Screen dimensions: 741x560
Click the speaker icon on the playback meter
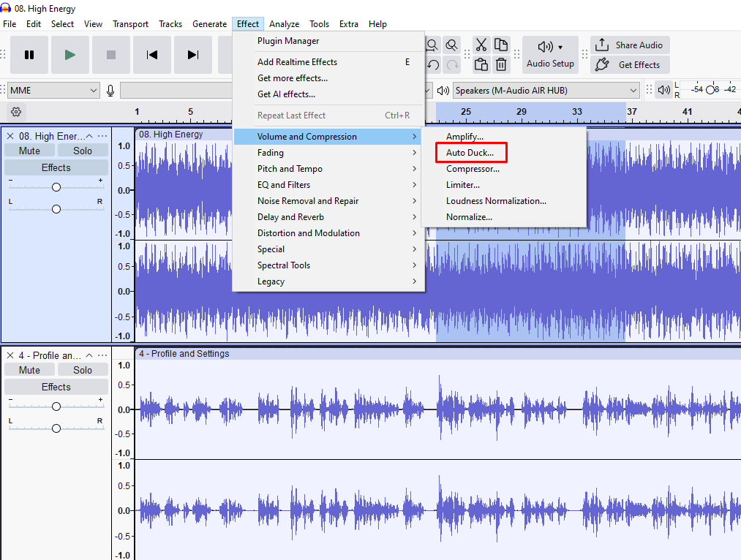click(x=443, y=90)
